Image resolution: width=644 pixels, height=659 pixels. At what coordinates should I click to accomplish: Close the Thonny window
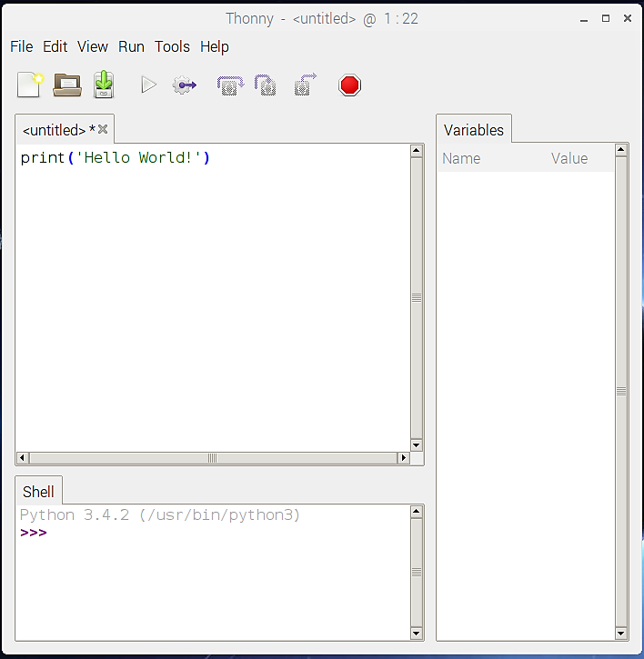pos(628,18)
